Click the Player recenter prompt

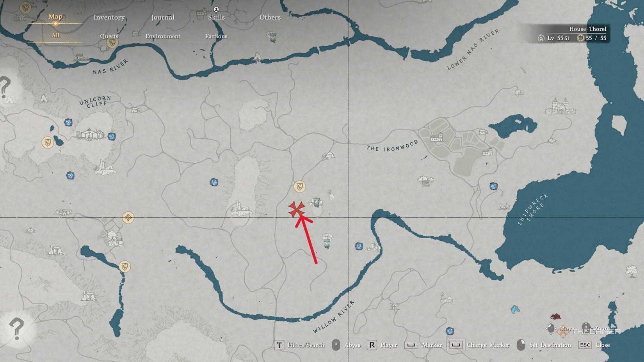tap(382, 345)
